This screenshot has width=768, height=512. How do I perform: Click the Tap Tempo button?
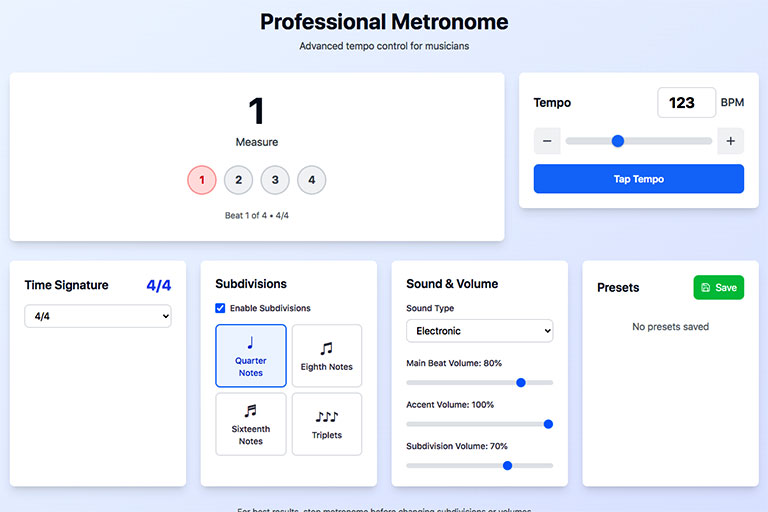coord(639,179)
